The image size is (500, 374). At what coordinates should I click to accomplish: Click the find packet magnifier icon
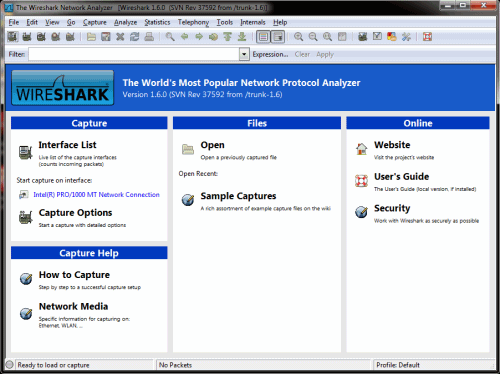point(170,36)
